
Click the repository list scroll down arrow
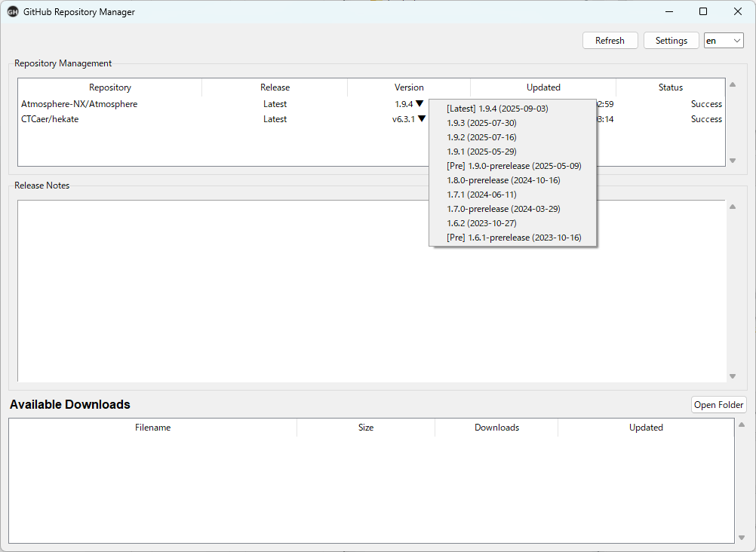733,161
